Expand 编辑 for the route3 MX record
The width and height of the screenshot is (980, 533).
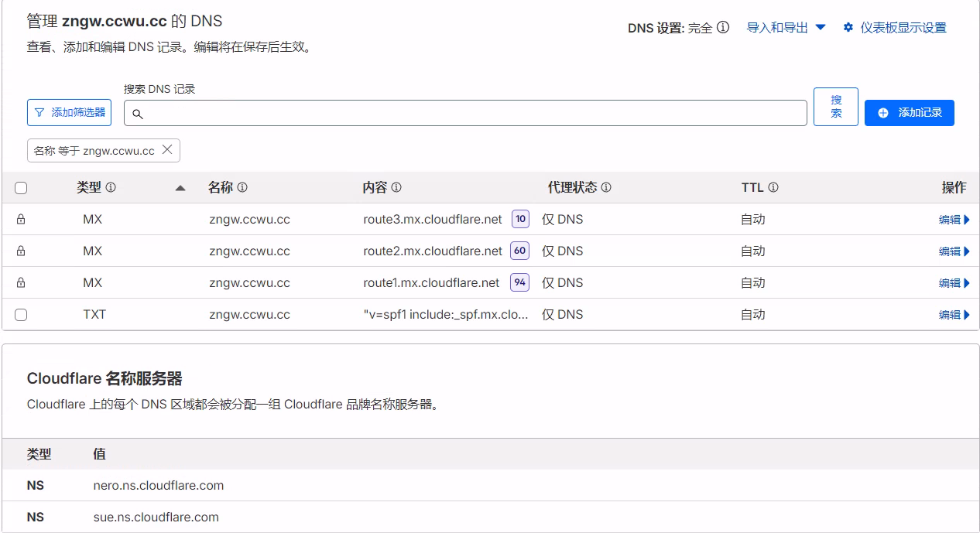coord(954,220)
